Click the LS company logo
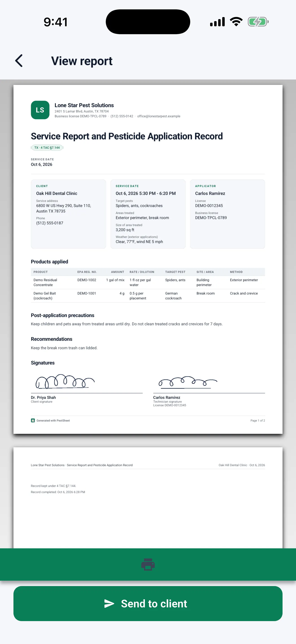The height and width of the screenshot is (644, 296). pos(40,110)
